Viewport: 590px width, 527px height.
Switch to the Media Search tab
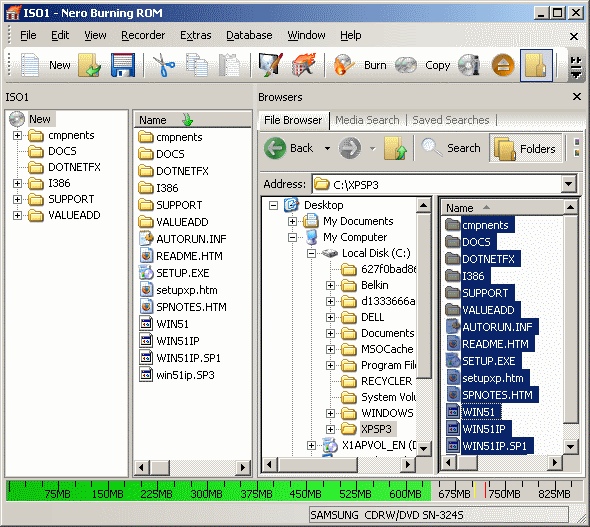(x=367, y=120)
